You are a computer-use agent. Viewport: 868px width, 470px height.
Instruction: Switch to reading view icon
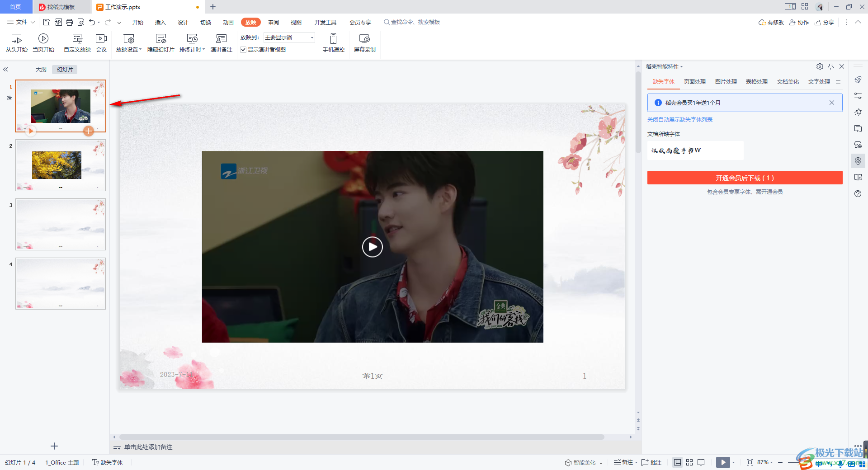pyautogui.click(x=701, y=462)
